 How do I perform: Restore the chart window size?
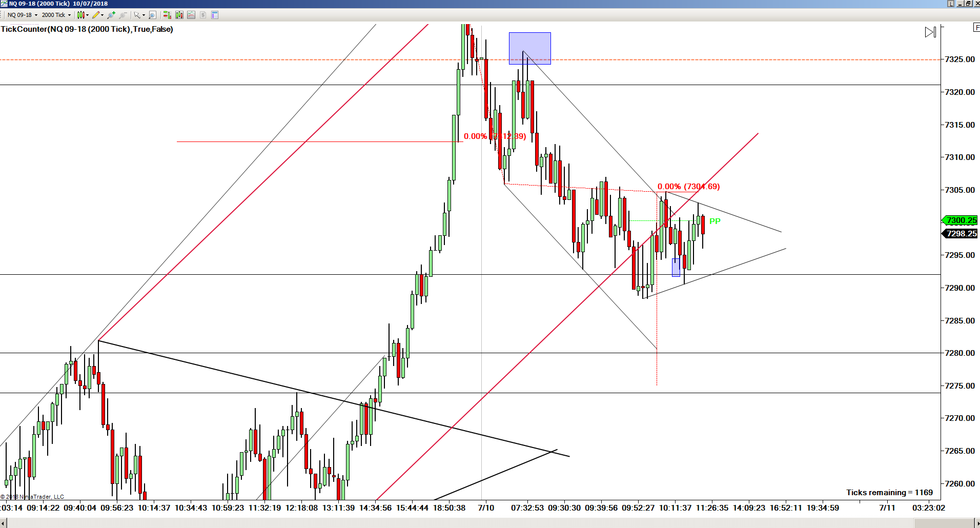coord(968,4)
